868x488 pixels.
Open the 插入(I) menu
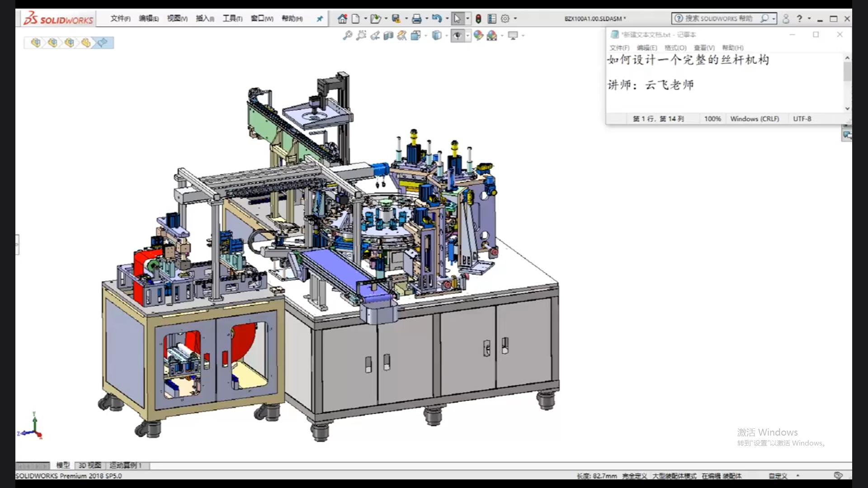205,19
